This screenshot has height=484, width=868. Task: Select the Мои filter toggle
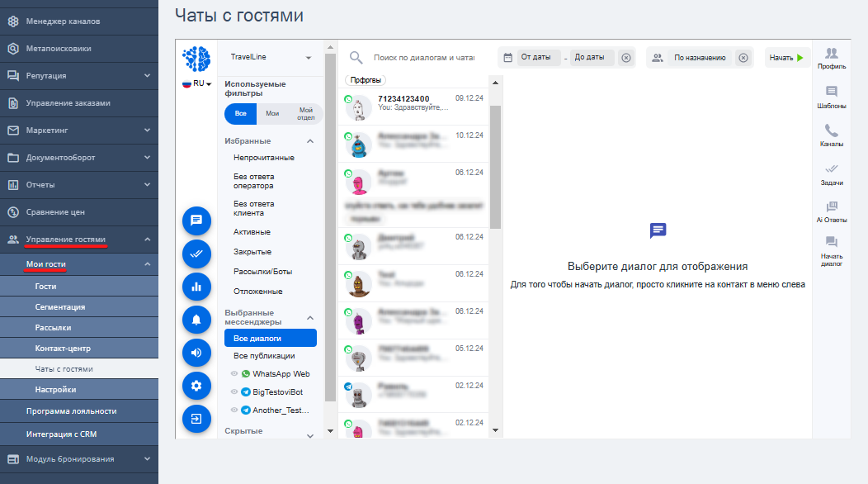[x=272, y=114]
